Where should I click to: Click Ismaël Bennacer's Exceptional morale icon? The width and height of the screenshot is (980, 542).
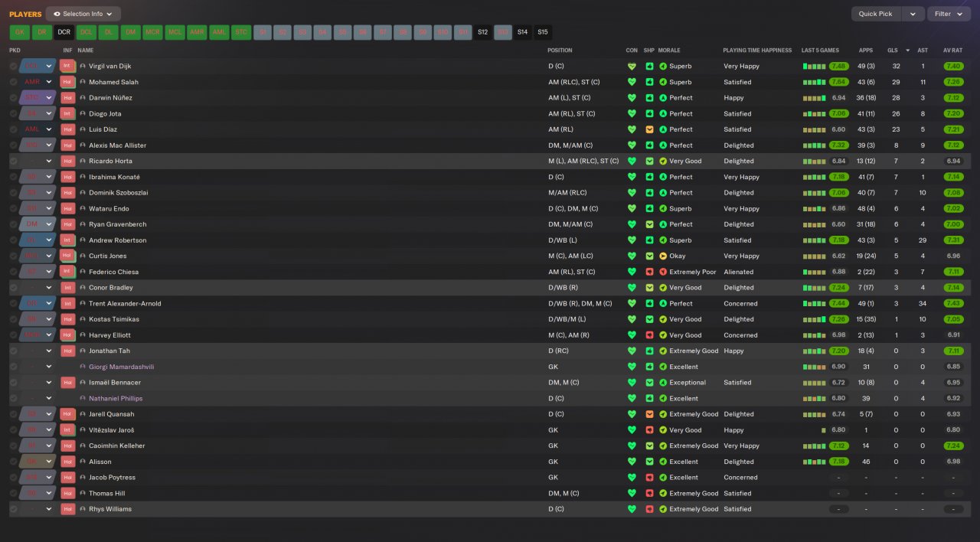point(663,383)
